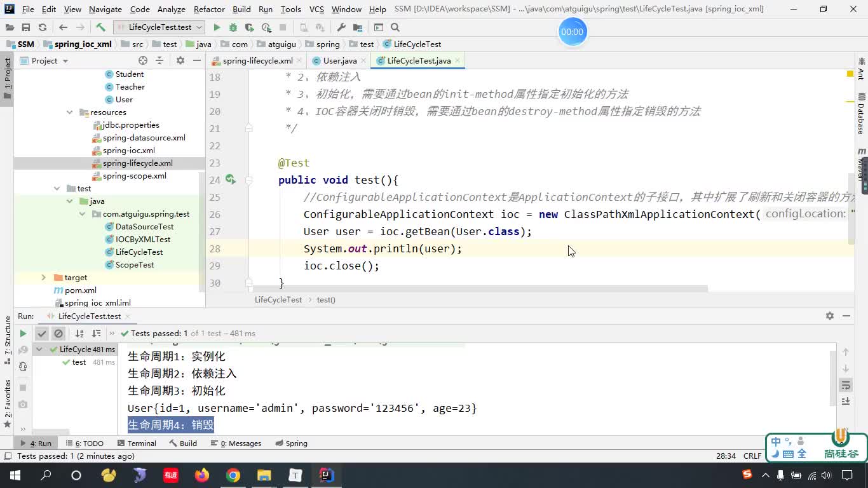Rerun tests with Run panel play icon
Image resolution: width=868 pixels, height=488 pixels.
click(x=23, y=333)
